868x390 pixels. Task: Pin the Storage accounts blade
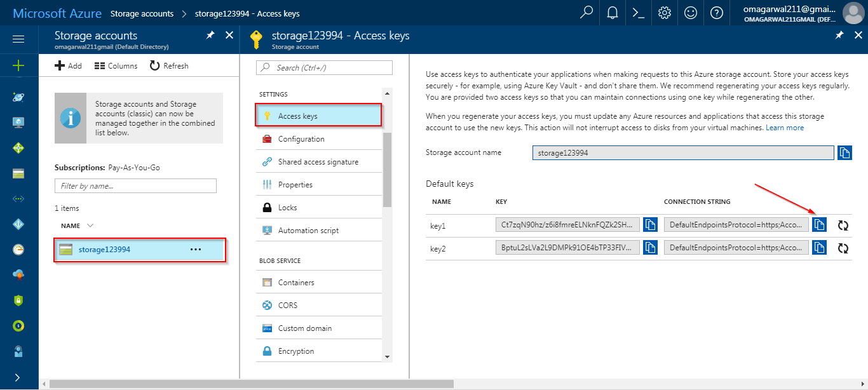pyautogui.click(x=210, y=36)
